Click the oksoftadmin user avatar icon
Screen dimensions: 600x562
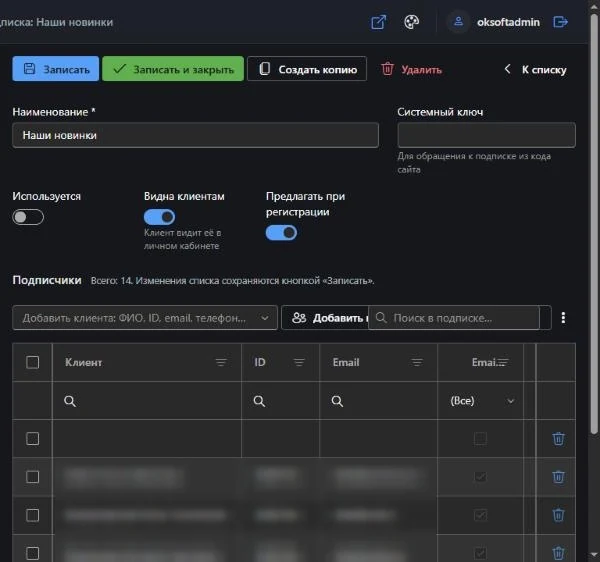point(458,22)
